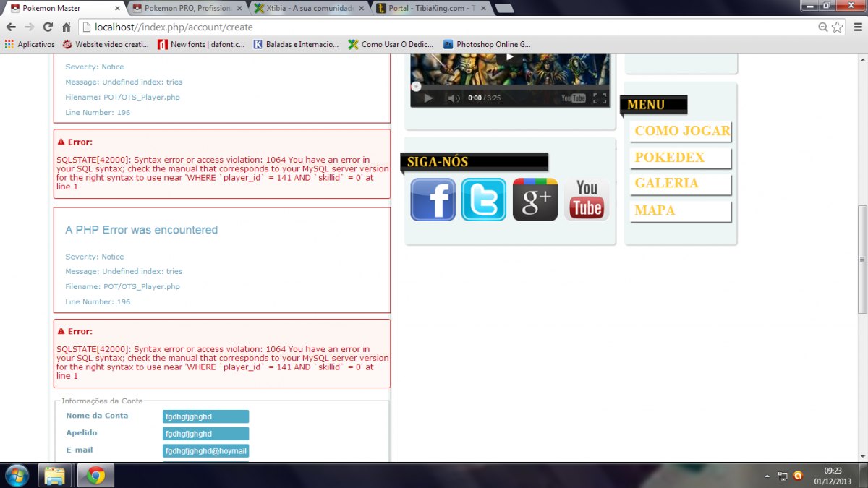Open a new browser tab

(505, 9)
